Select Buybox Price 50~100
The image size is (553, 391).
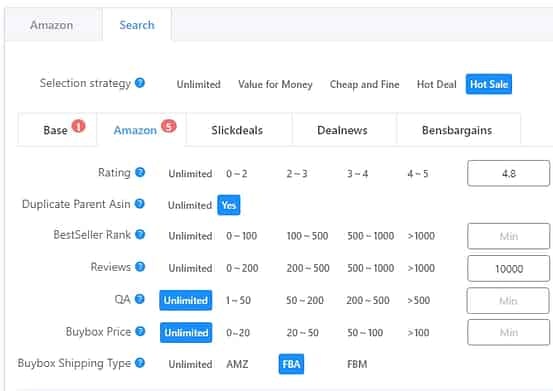[365, 332]
